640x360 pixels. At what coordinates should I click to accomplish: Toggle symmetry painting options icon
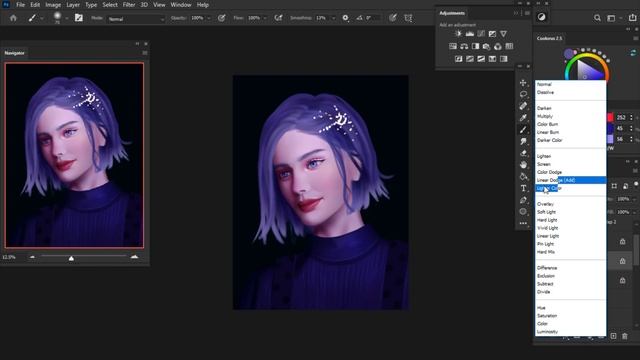[408, 18]
